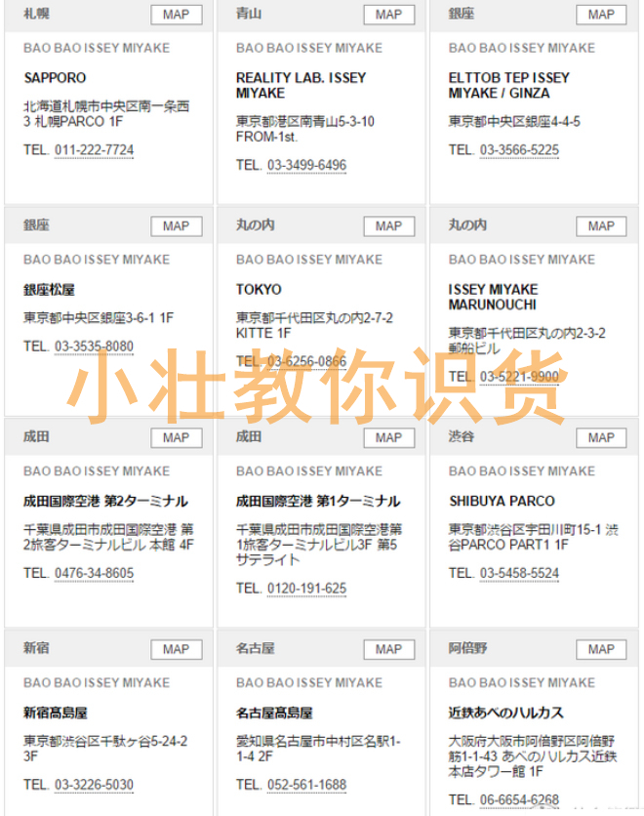Click Osaka phone number 06-6654-6268
This screenshot has width=644, height=816.
point(519,799)
